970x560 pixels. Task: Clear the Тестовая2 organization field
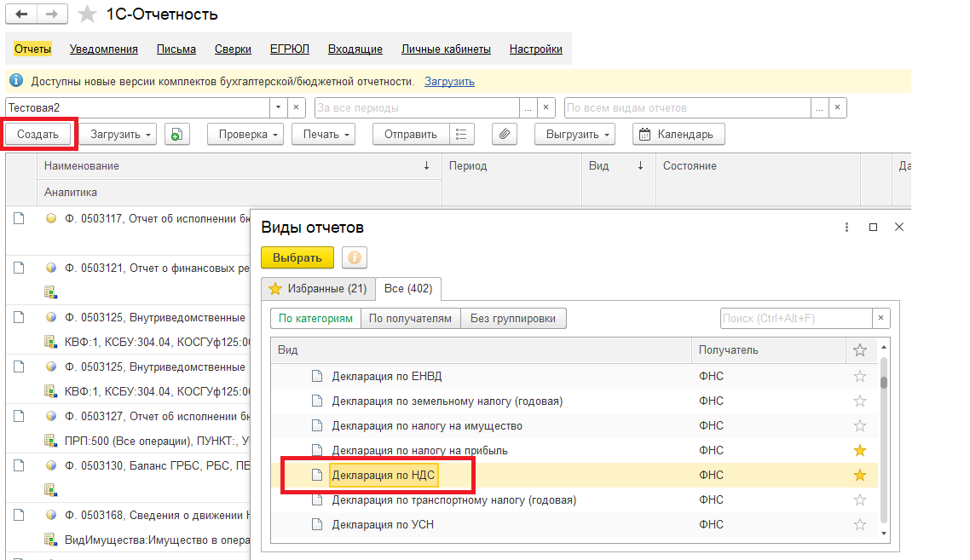click(297, 107)
